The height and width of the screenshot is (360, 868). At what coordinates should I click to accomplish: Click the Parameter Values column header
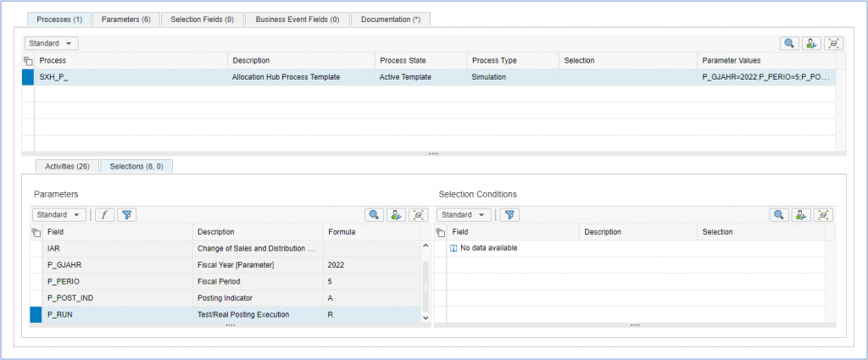click(766, 61)
